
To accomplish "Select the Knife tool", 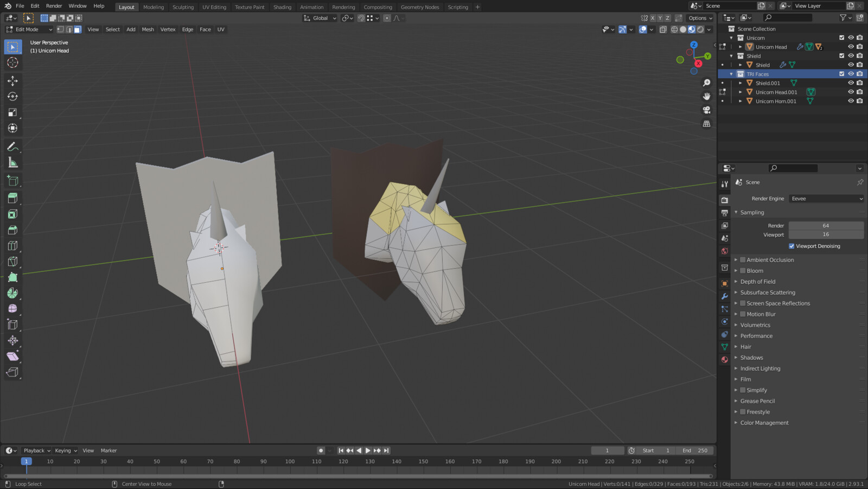I will (x=12, y=262).
